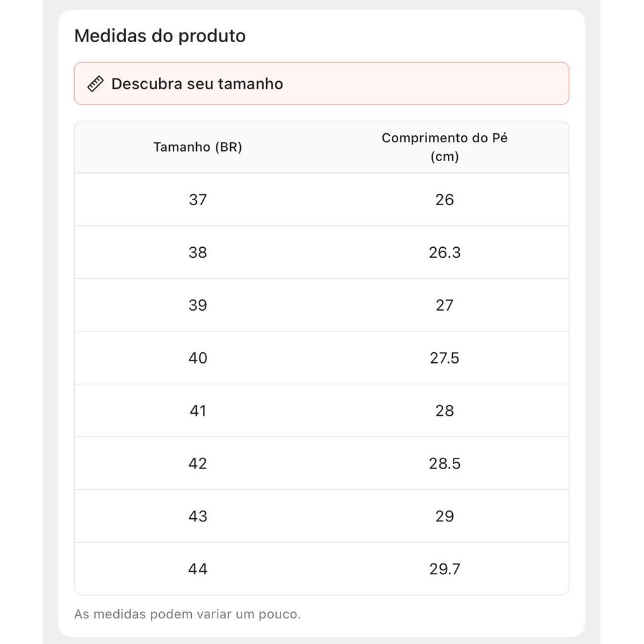The width and height of the screenshot is (644, 644).
Task: Select size 41 in the Tamanho column
Action: click(197, 411)
